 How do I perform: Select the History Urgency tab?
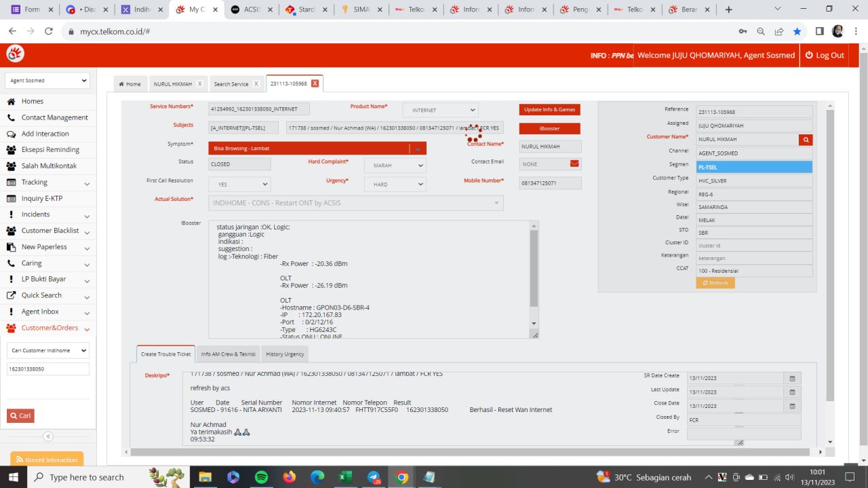point(285,354)
